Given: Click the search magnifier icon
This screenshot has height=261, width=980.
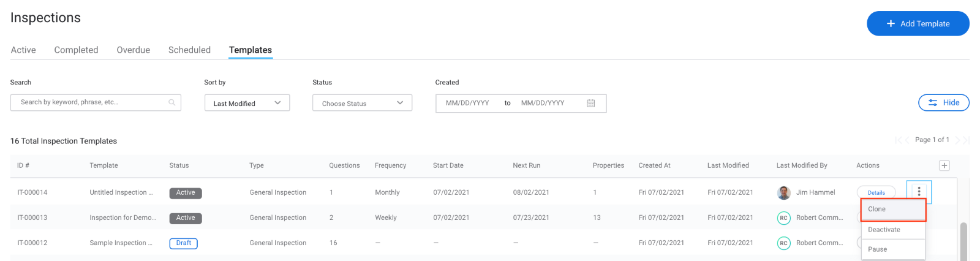Looking at the screenshot, I should coord(172,102).
